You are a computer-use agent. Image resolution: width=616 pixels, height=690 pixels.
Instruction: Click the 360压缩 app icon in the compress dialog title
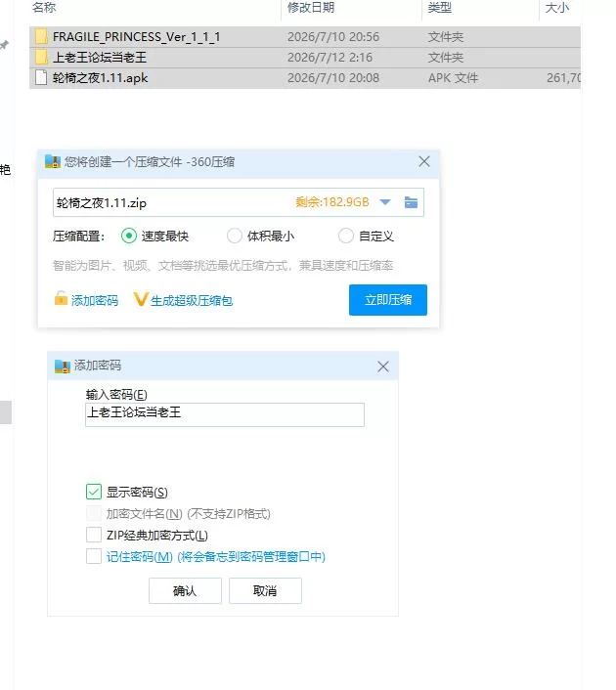point(53,161)
